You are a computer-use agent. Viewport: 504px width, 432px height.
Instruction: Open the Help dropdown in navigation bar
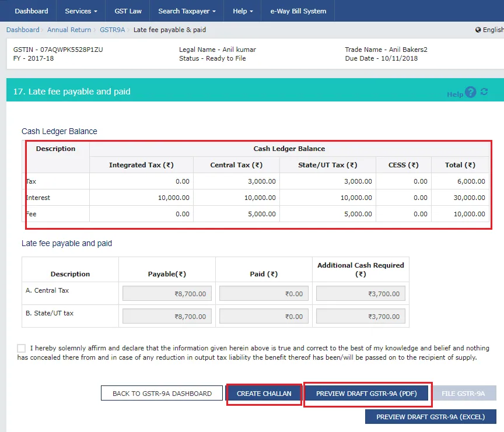(243, 11)
